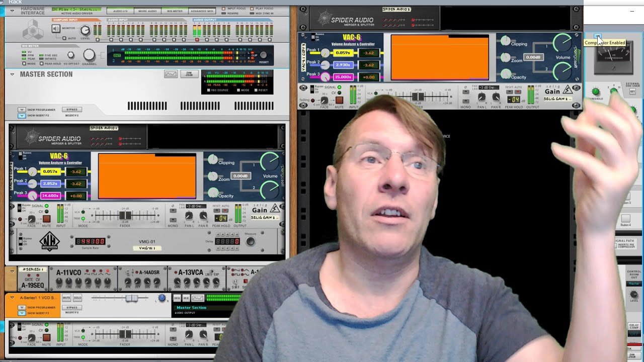Collapse Master Section Show Insert FX
This screenshot has width=644, height=362.
tap(22, 116)
